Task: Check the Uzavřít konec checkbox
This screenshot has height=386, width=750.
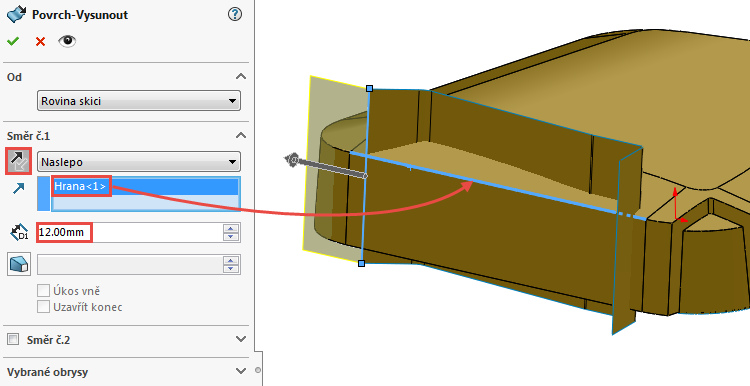Action: coord(44,307)
